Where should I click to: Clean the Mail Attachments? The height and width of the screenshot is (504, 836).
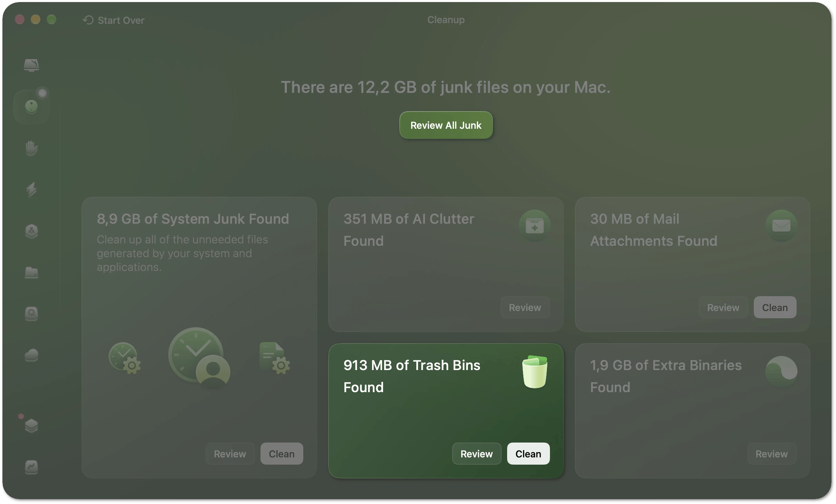tap(775, 307)
